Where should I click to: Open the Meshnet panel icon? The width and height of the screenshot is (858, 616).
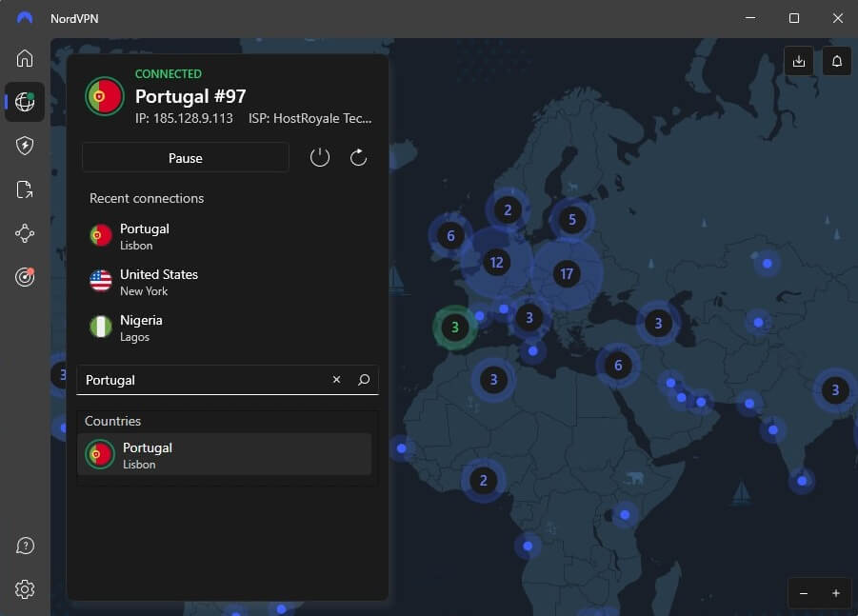(x=25, y=233)
